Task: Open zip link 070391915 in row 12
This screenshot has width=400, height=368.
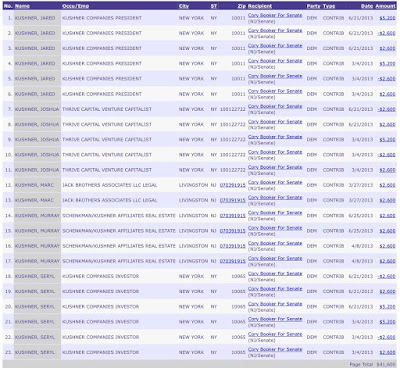Action: pyautogui.click(x=233, y=185)
